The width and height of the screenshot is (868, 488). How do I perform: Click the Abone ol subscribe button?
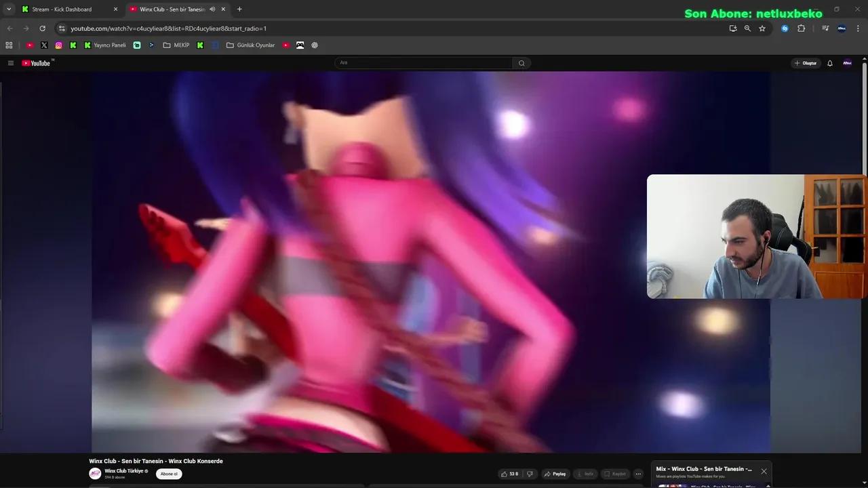coord(169,474)
